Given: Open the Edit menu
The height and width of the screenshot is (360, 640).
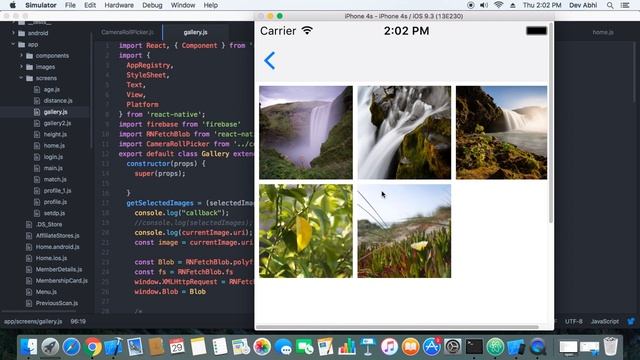Looking at the screenshot, I should (90, 5).
